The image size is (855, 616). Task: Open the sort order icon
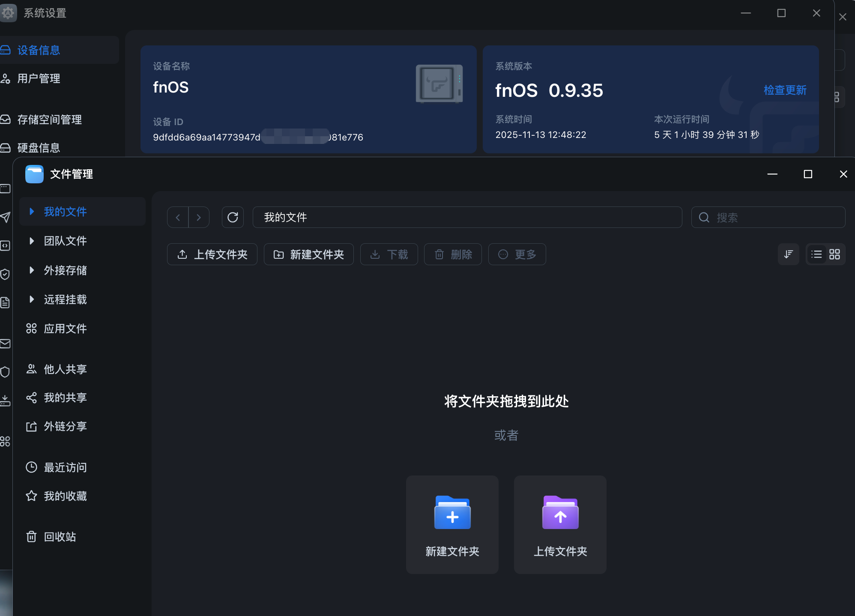pyautogui.click(x=788, y=254)
